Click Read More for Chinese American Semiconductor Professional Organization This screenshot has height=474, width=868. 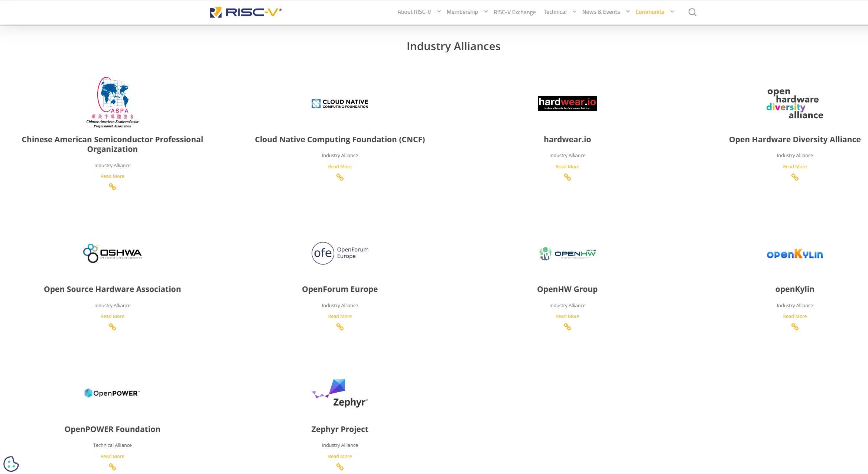click(x=112, y=176)
